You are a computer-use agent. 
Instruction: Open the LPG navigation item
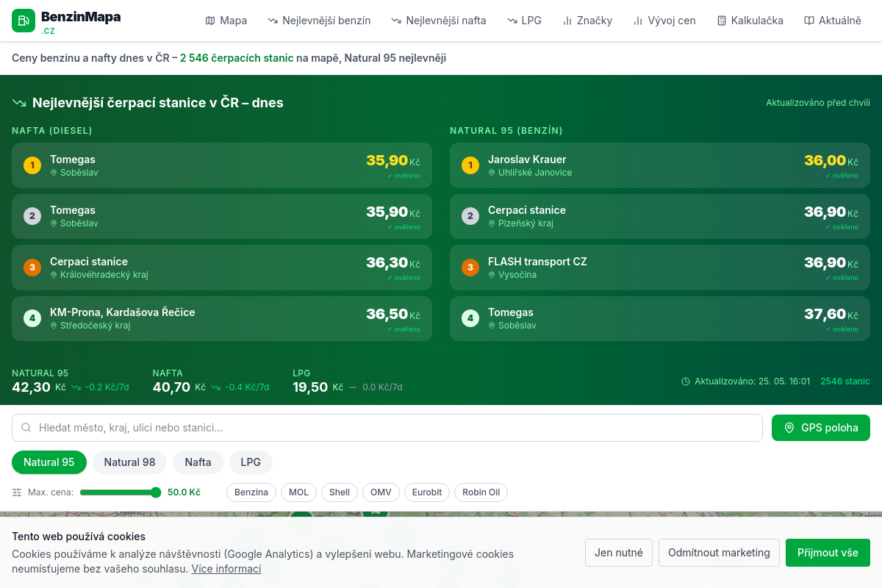pos(524,21)
